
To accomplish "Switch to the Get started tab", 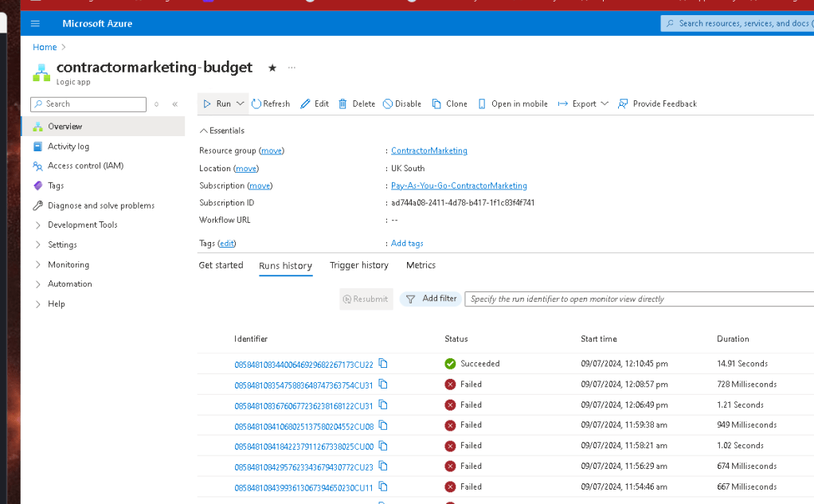I will [x=221, y=265].
